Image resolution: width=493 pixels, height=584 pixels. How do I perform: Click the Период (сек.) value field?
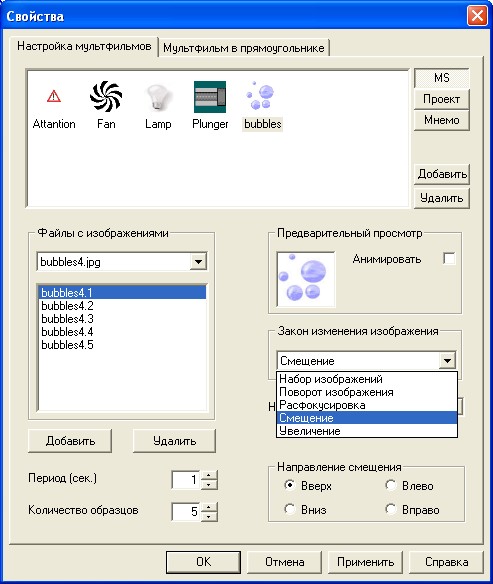click(186, 480)
